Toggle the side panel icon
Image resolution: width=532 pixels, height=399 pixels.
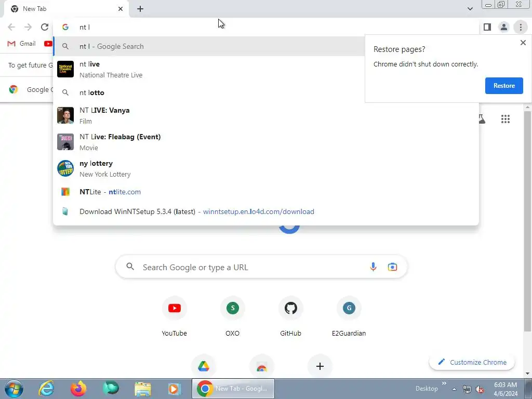[x=487, y=27]
